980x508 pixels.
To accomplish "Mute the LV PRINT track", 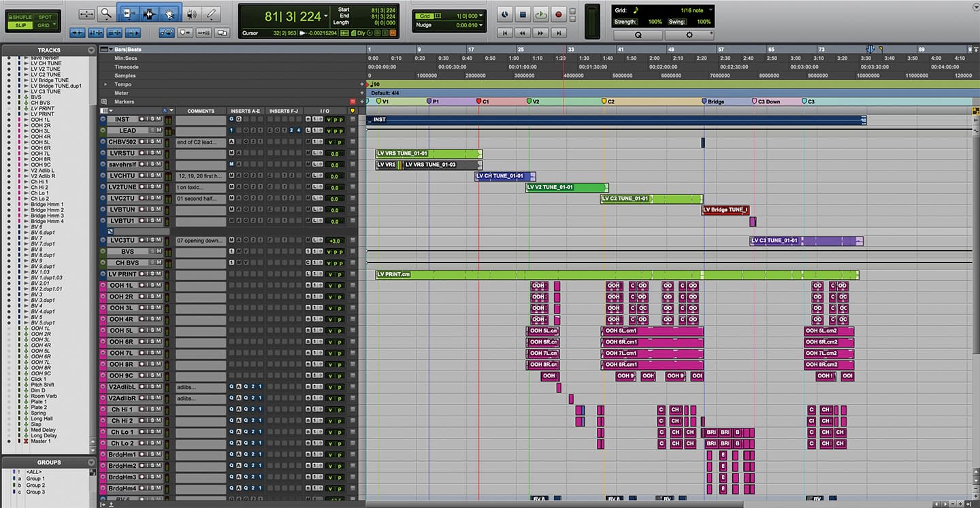I will pos(159,274).
